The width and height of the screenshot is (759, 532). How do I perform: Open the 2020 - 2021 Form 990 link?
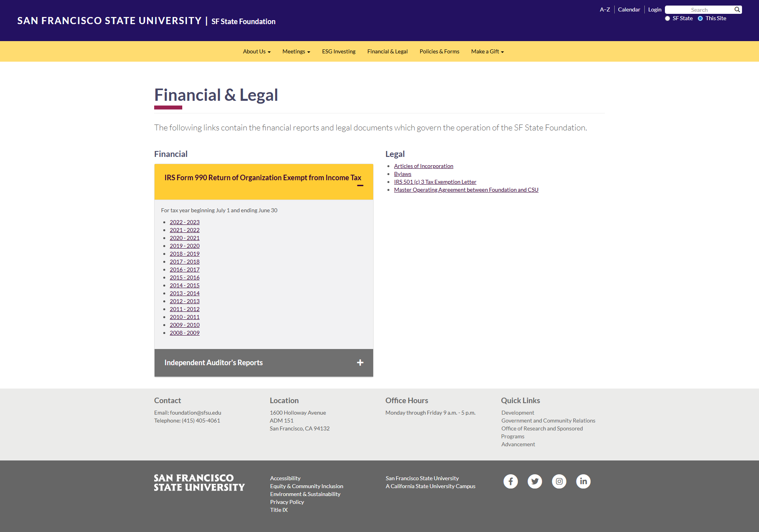coord(185,238)
